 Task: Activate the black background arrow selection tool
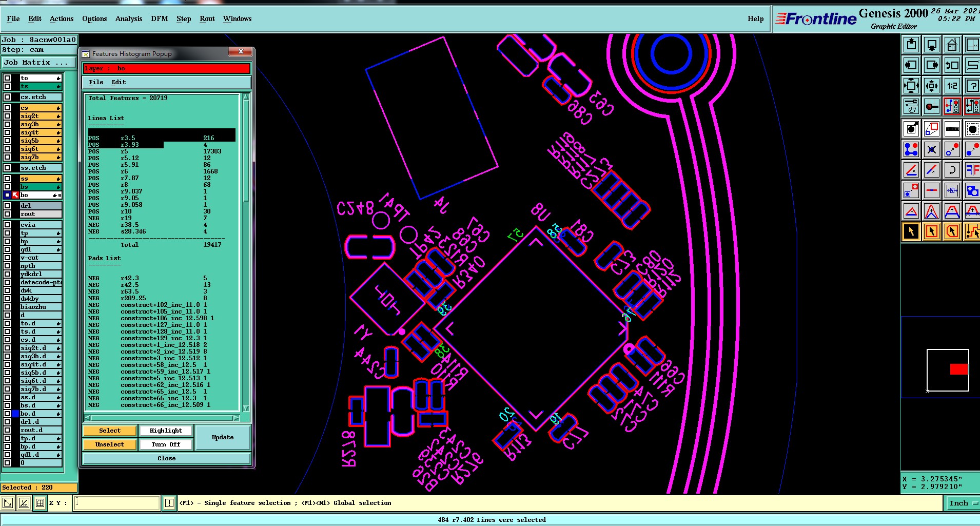911,231
